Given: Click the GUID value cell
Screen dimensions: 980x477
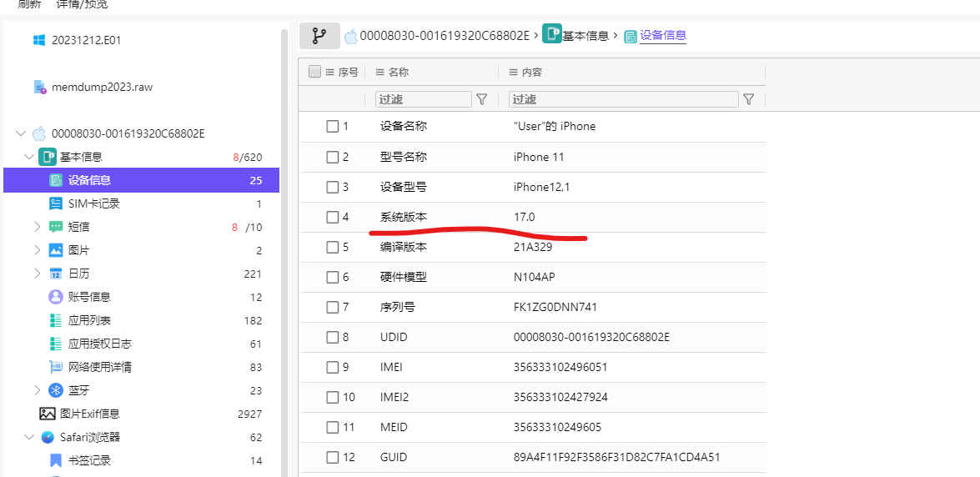Looking at the screenshot, I should (x=616, y=457).
